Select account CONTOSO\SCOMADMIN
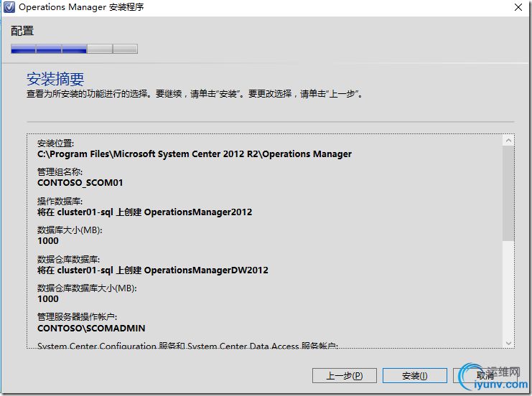This screenshot has width=532, height=396. click(91, 328)
